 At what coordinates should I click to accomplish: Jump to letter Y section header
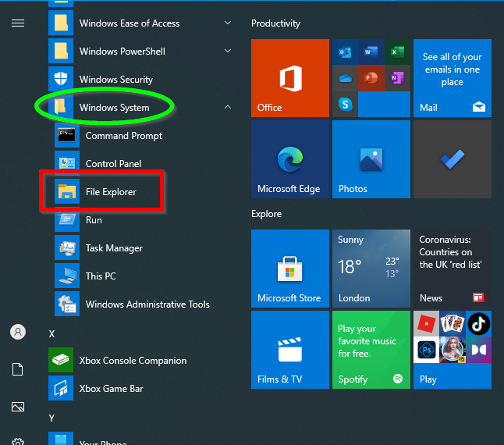[51, 418]
